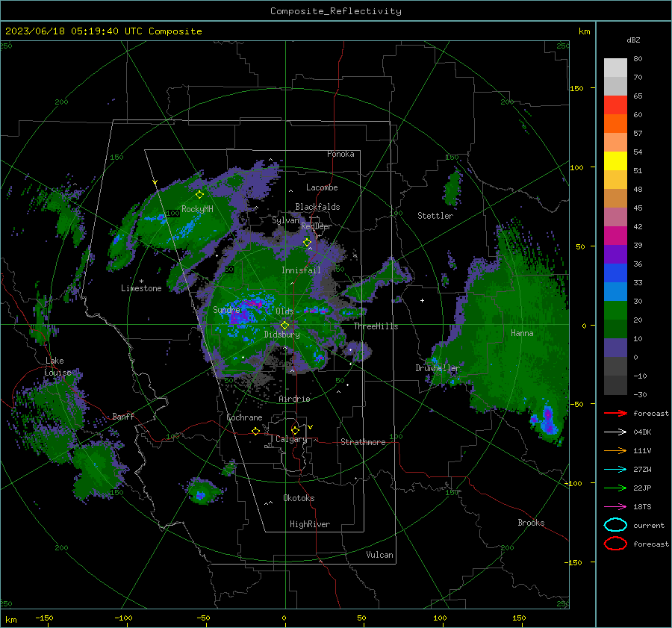
Task: Click the yellow radar site diamond at Olds
Action: [x=284, y=326]
